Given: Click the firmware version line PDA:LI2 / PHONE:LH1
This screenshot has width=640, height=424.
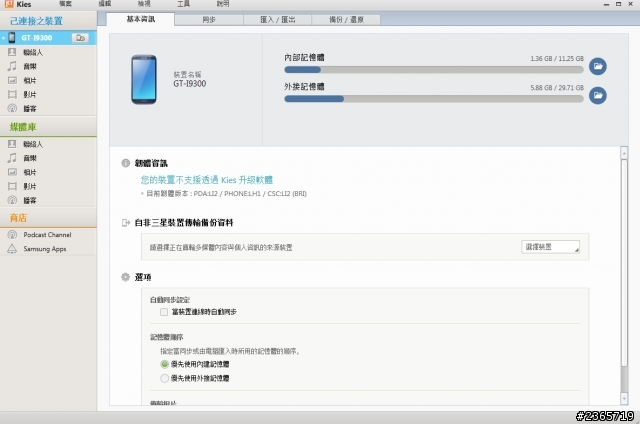Looking at the screenshot, I should (227, 193).
